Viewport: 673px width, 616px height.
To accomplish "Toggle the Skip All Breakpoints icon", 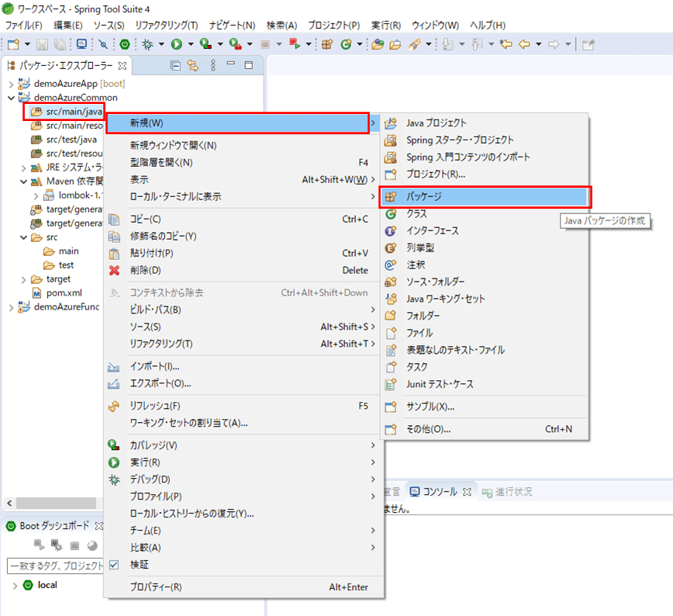I will point(103,44).
